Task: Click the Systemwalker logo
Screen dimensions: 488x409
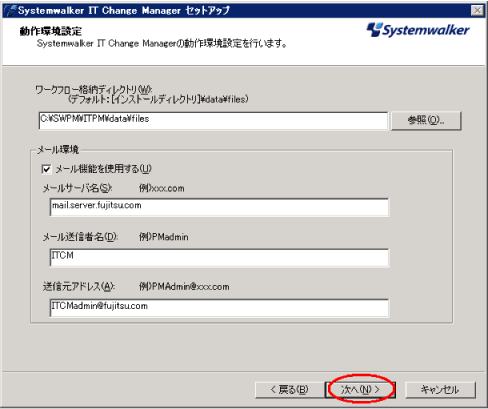Action: coord(418,30)
